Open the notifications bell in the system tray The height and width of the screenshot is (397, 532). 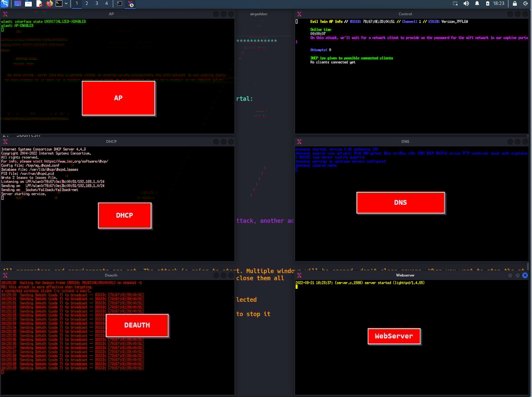tap(477, 3)
